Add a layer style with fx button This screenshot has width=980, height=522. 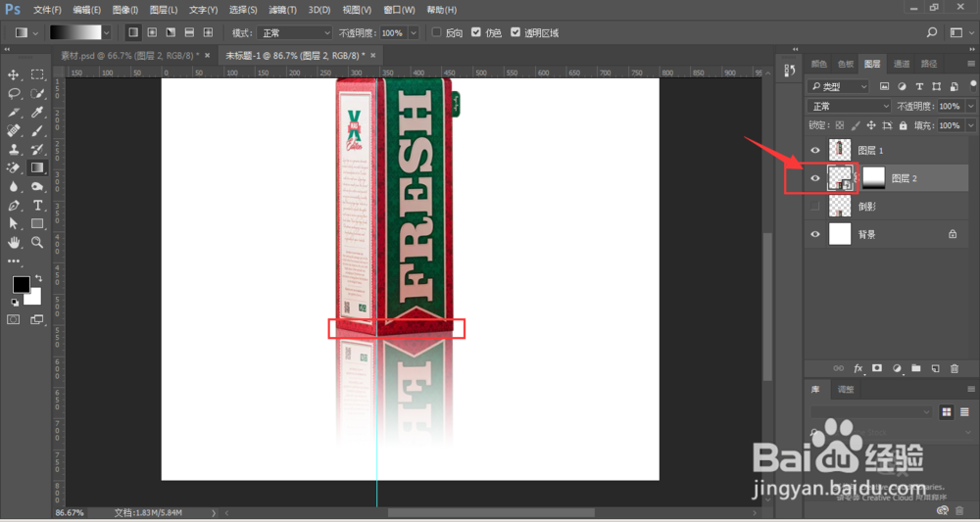click(858, 368)
